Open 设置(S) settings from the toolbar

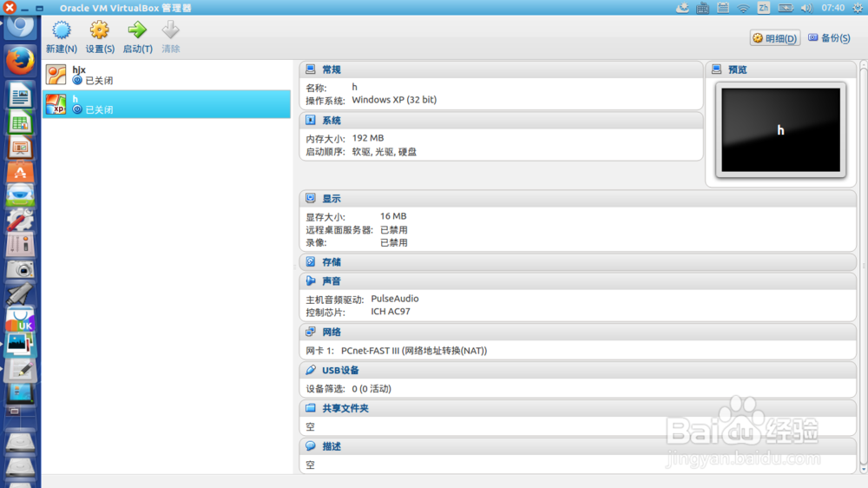(x=100, y=37)
